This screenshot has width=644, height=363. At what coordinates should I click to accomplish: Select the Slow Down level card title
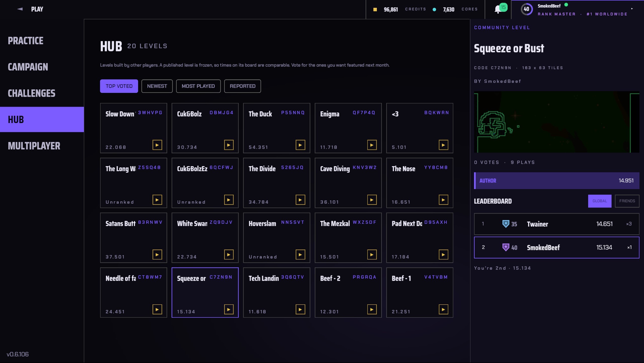[120, 114]
